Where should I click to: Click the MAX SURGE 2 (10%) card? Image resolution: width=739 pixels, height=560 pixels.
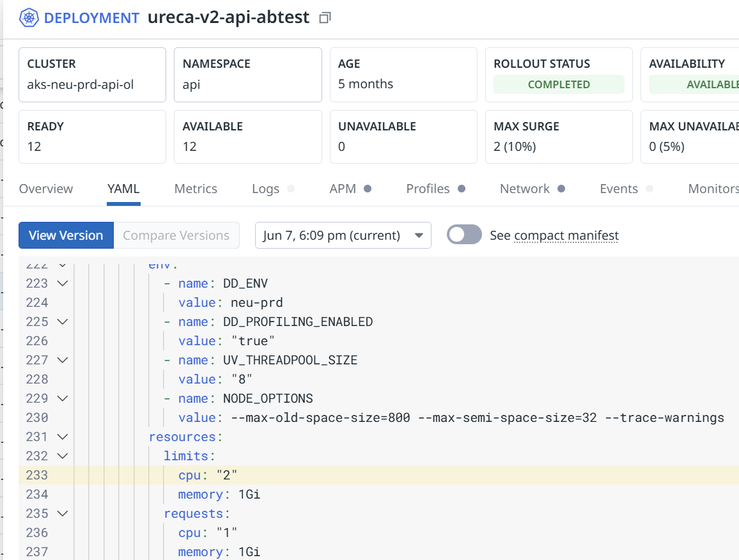point(559,137)
